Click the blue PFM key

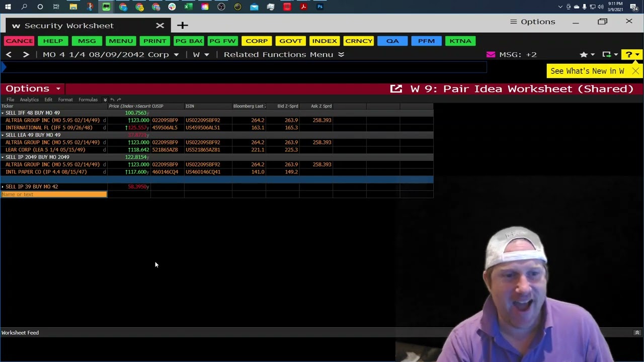426,41
